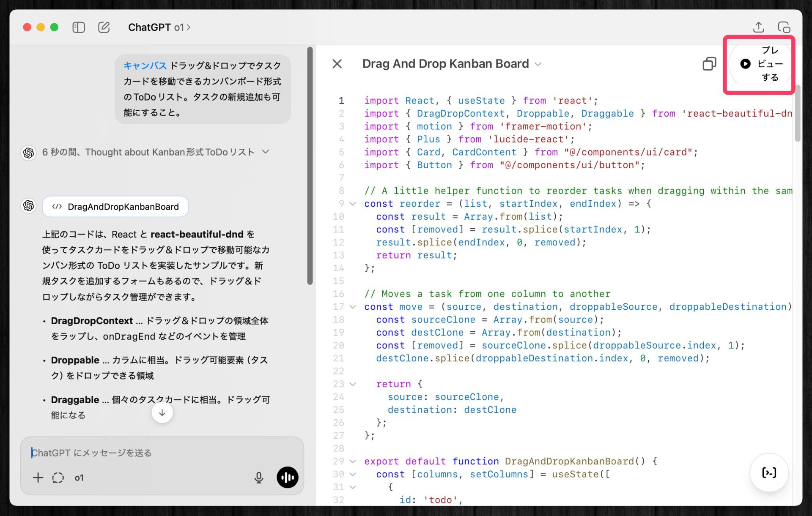
Task: Start voice mode with waveform button
Action: click(x=287, y=478)
